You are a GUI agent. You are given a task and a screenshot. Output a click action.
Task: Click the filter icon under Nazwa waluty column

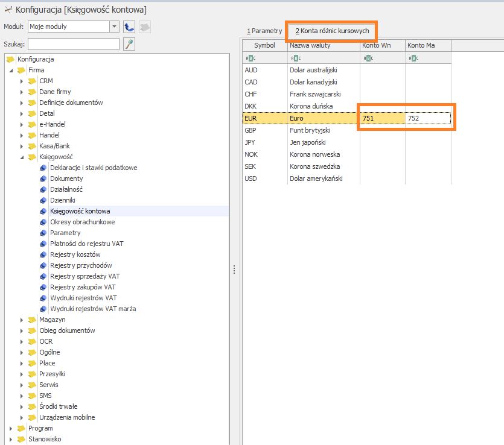295,58
